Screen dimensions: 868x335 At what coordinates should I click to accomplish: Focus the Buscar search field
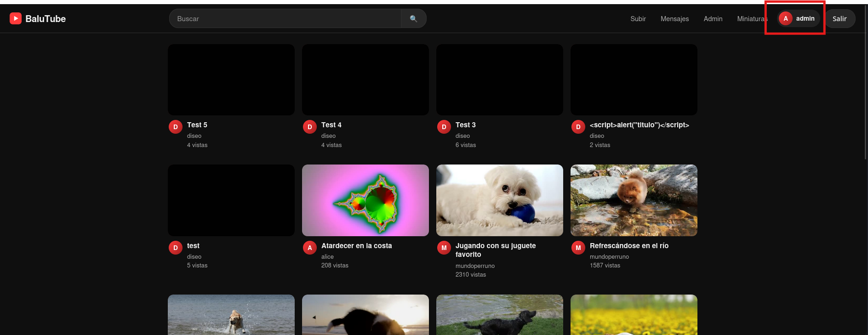[285, 18]
